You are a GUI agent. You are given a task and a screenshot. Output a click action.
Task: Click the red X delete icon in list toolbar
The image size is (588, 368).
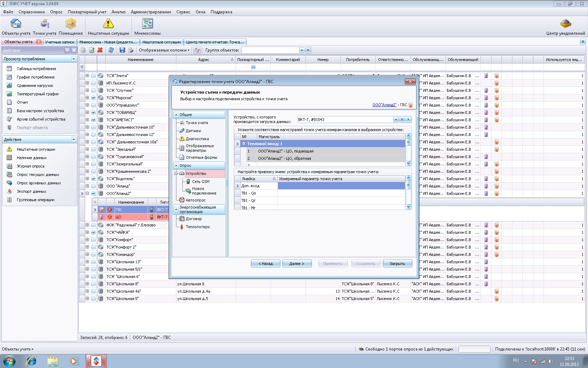tap(100, 50)
